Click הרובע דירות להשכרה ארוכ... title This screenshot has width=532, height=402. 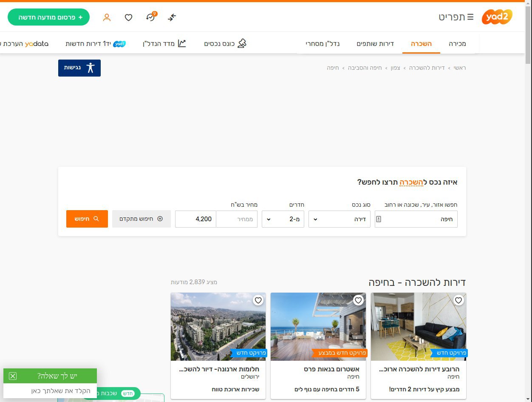[x=419, y=369]
